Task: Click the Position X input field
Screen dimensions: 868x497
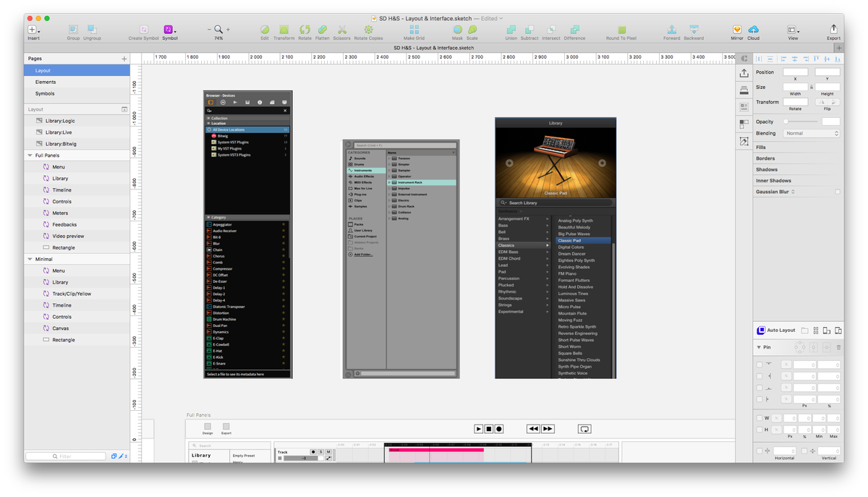Action: (795, 72)
